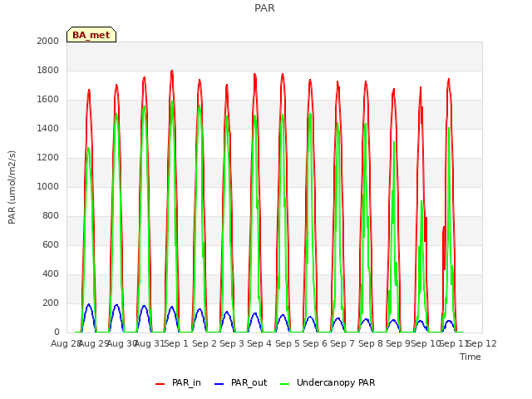The image size is (532, 399).
Task: Click the 600 y-axis tick label
Action: click(x=51, y=244)
